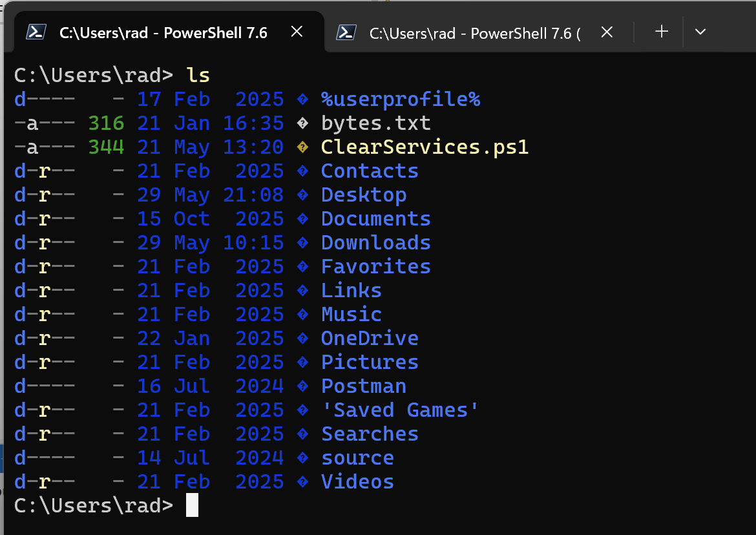Click the Contacts directory name

coord(370,171)
